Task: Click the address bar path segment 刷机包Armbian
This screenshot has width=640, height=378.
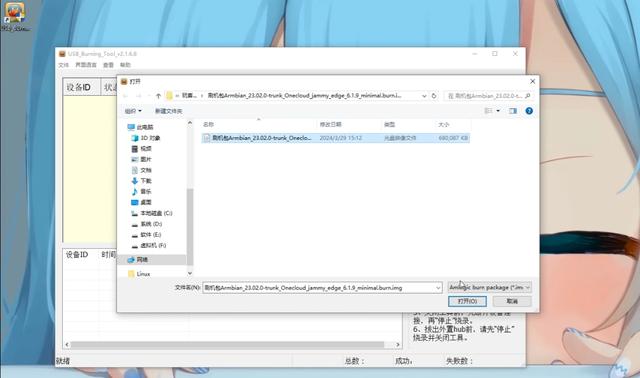Action: coord(304,96)
